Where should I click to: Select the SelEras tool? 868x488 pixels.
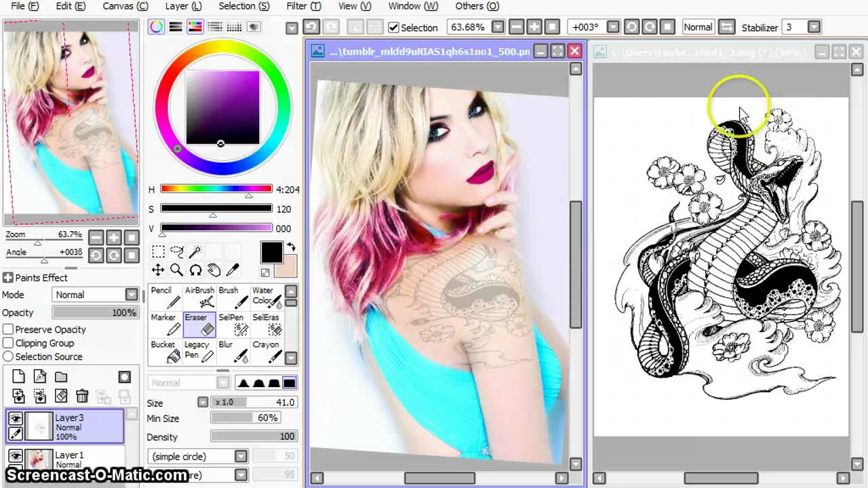click(267, 325)
